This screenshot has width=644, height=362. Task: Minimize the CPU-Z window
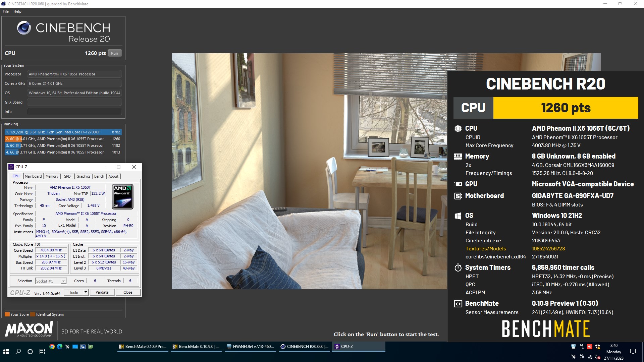104,167
